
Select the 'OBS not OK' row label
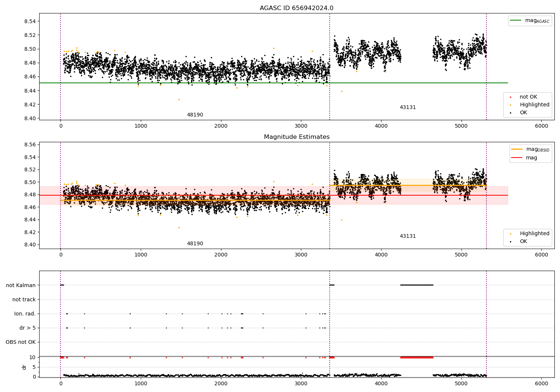tap(21, 342)
